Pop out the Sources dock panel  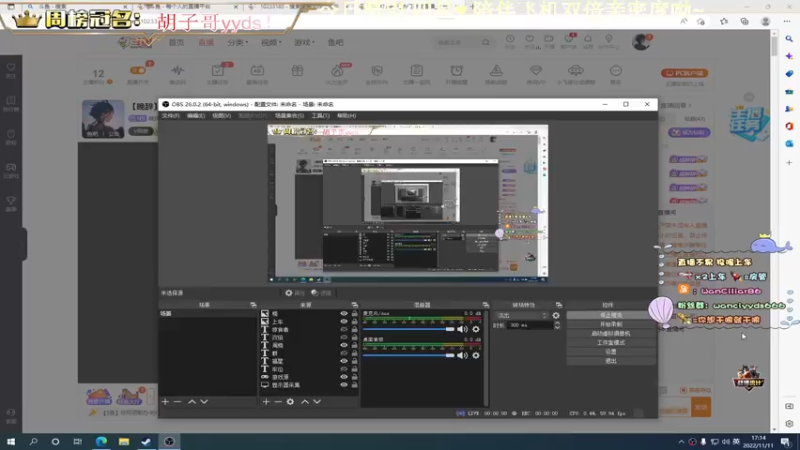click(x=355, y=305)
